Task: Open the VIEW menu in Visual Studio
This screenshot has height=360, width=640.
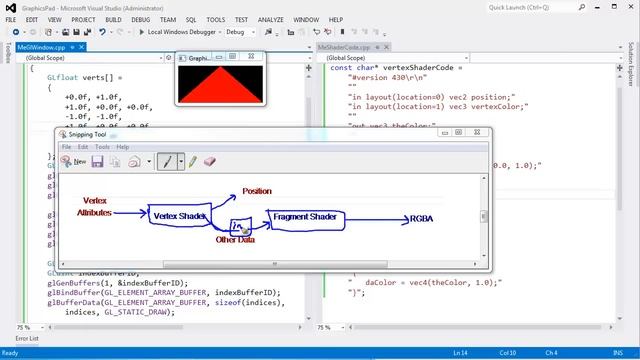Action: tap(54, 20)
